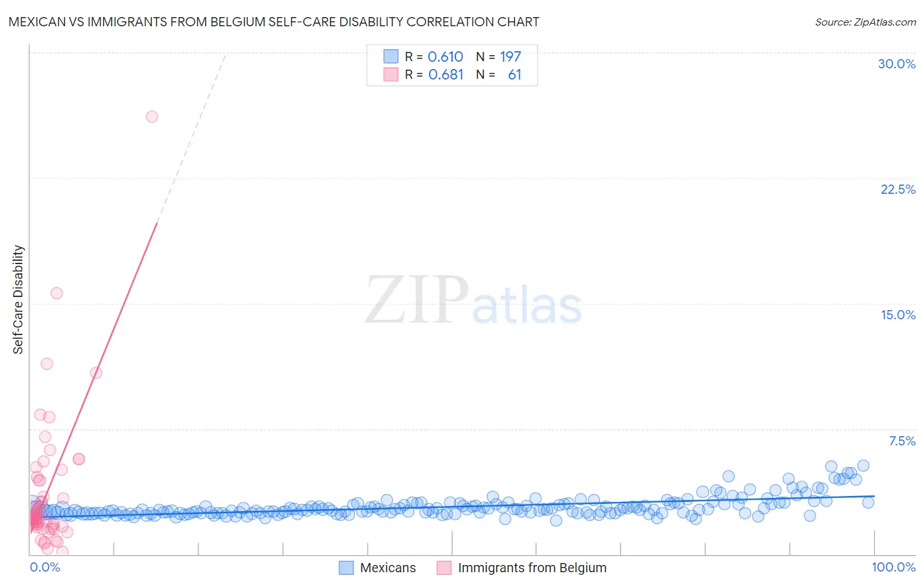This screenshot has width=924, height=586.
Task: Select the Immigrants from Belgium legend label
Action: [532, 568]
